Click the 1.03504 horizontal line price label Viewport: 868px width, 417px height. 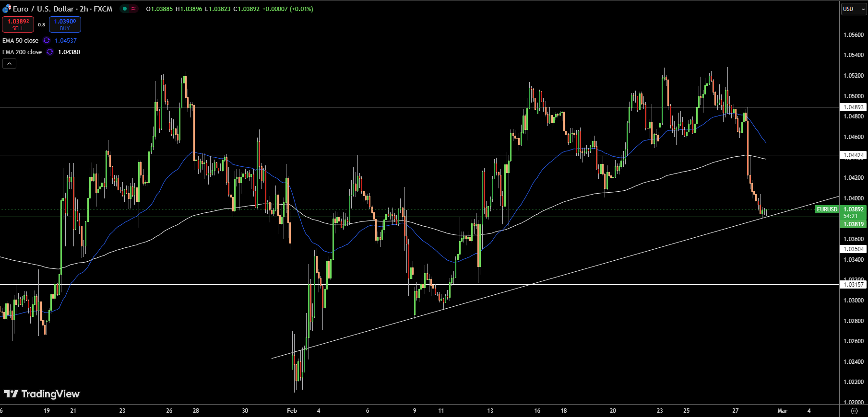point(854,249)
